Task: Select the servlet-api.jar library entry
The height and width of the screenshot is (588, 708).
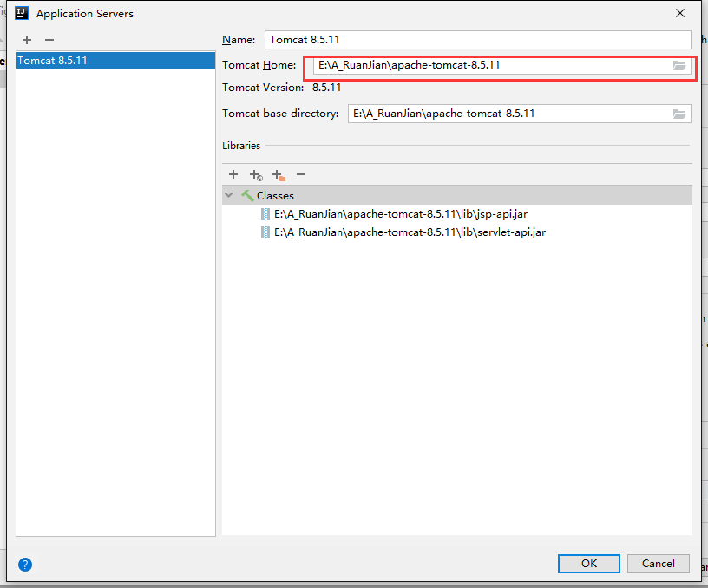Action: 410,232
